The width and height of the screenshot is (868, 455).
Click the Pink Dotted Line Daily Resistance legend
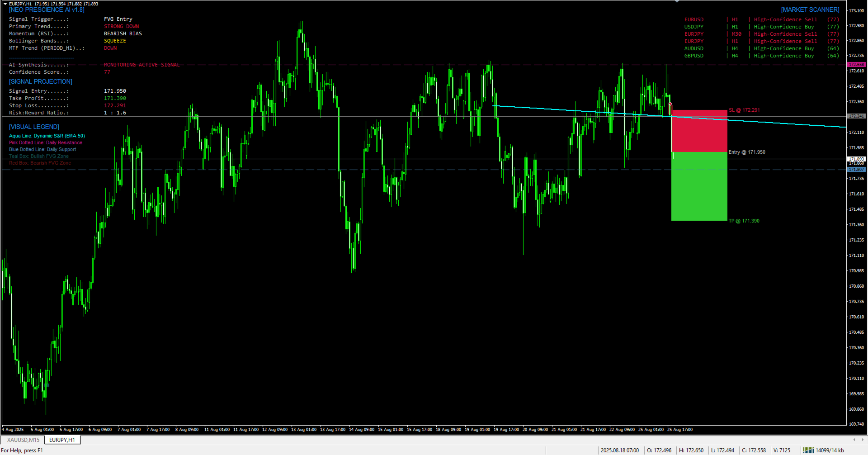click(46, 142)
